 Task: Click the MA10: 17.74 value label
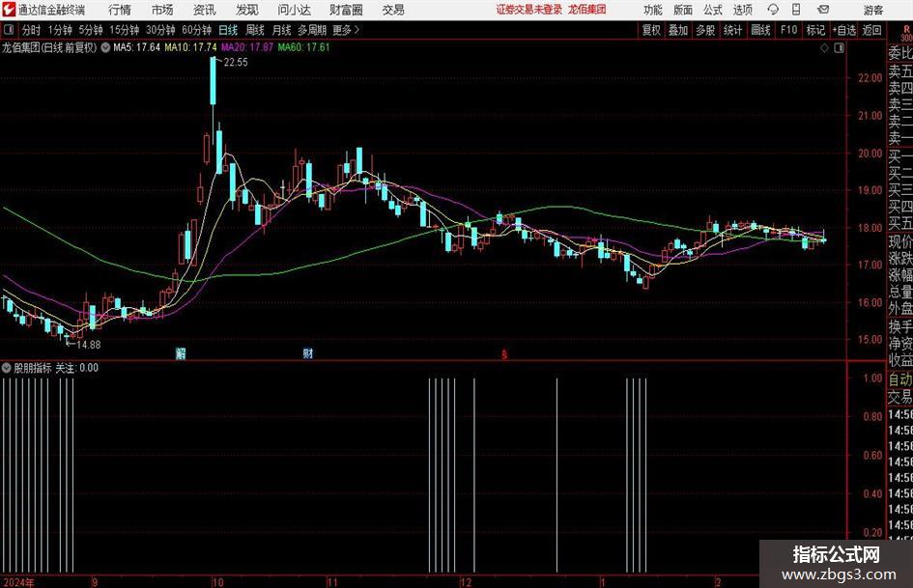click(190, 47)
